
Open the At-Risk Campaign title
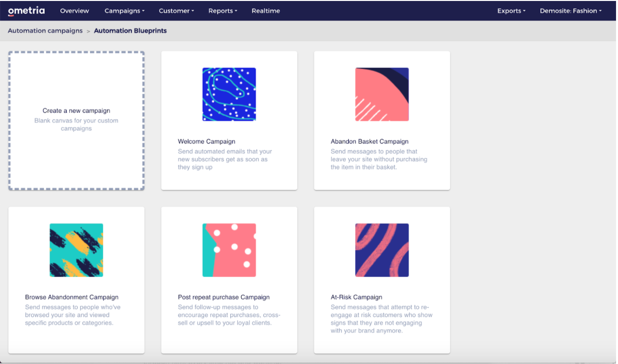point(357,297)
